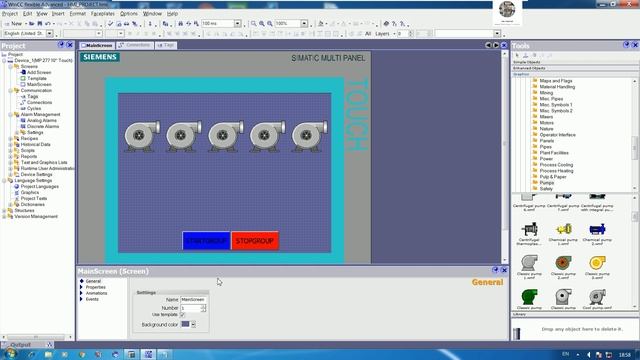Expand the Structures tree node
The width and height of the screenshot is (640, 360).
coord(4,211)
